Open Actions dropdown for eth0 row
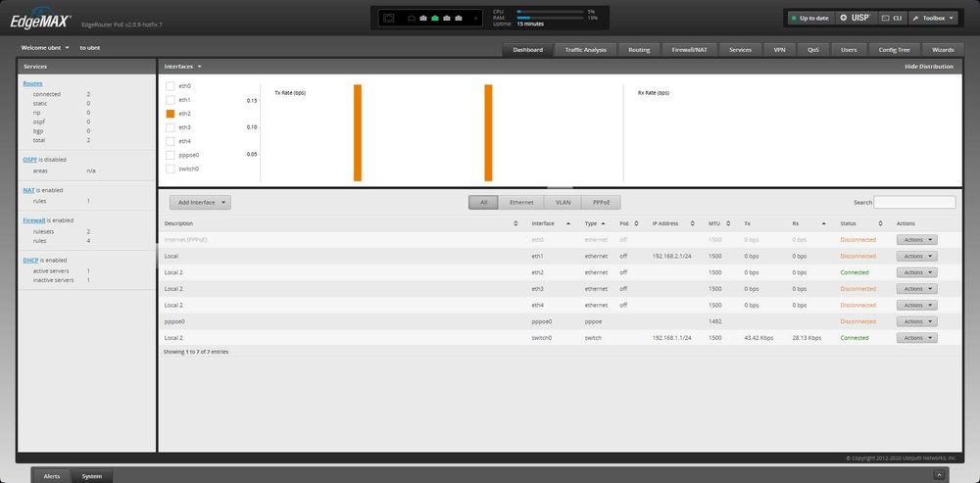 [x=917, y=240]
